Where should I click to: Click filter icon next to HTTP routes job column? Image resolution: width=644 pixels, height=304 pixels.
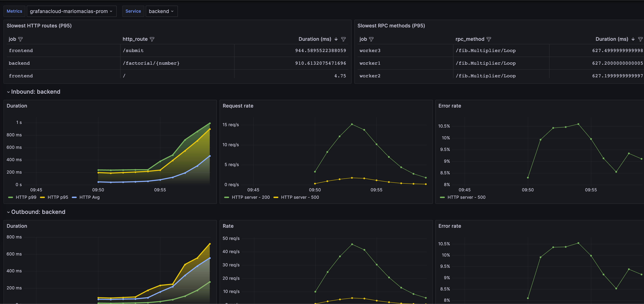[x=21, y=39]
